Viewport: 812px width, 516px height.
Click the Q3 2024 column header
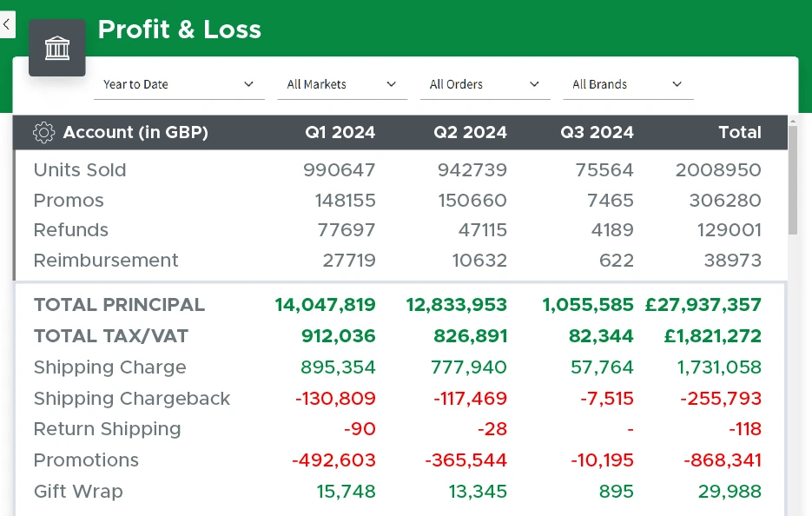coord(597,133)
